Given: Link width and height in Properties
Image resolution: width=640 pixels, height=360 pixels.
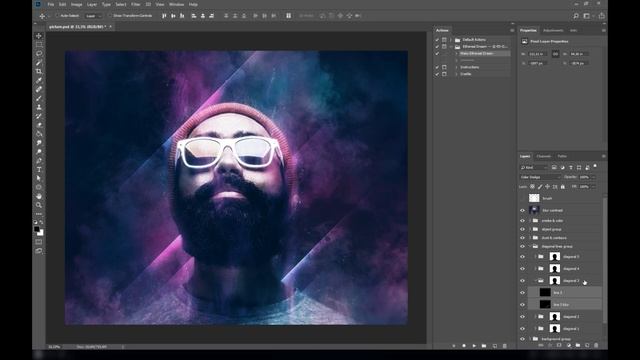Looking at the screenshot, I should (x=556, y=54).
